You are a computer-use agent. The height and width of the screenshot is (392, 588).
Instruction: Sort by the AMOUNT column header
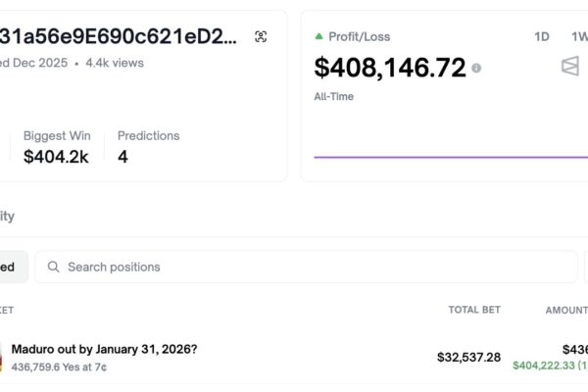(566, 310)
